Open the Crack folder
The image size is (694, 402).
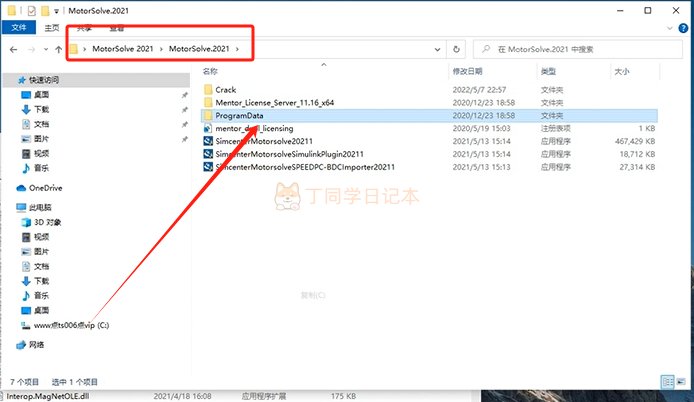225,90
